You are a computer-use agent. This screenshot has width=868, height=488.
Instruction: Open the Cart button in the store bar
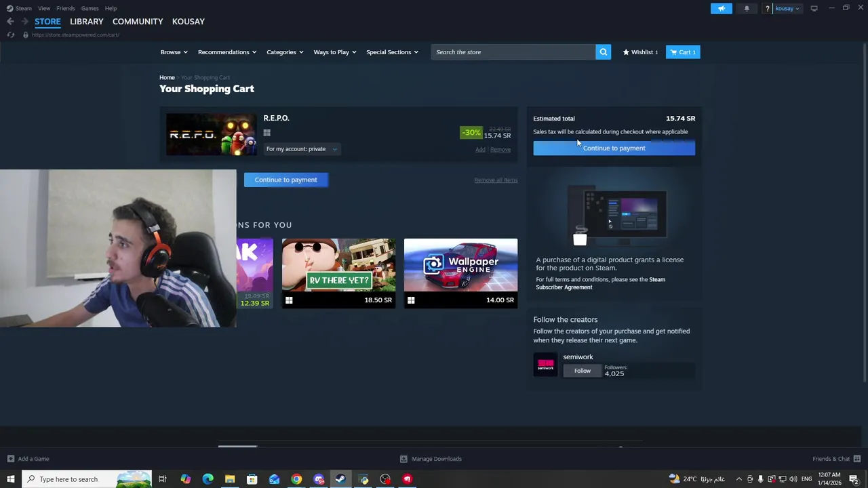(683, 52)
